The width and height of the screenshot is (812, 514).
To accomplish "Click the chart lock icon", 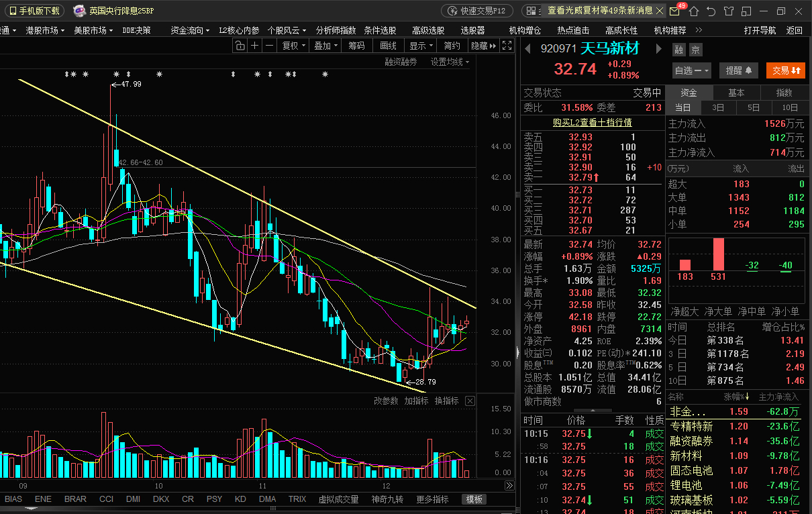I will pos(240,46).
